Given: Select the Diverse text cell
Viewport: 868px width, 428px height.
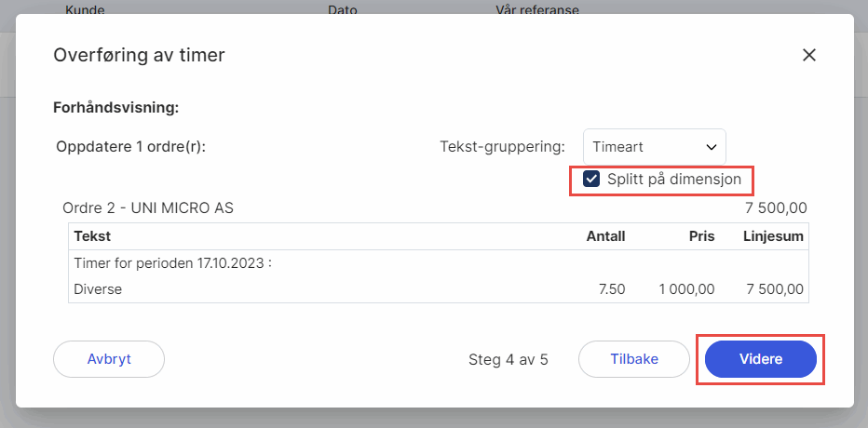Looking at the screenshot, I should (x=98, y=289).
